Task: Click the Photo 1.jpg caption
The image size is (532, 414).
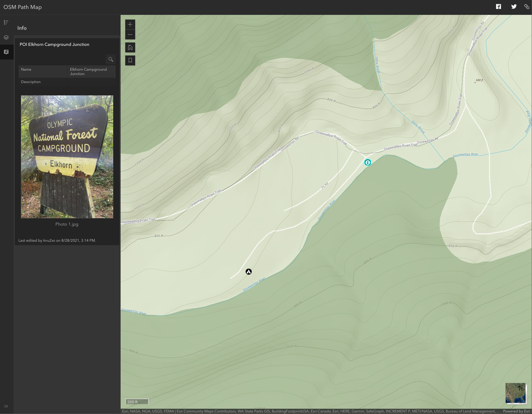Action: [x=67, y=224]
